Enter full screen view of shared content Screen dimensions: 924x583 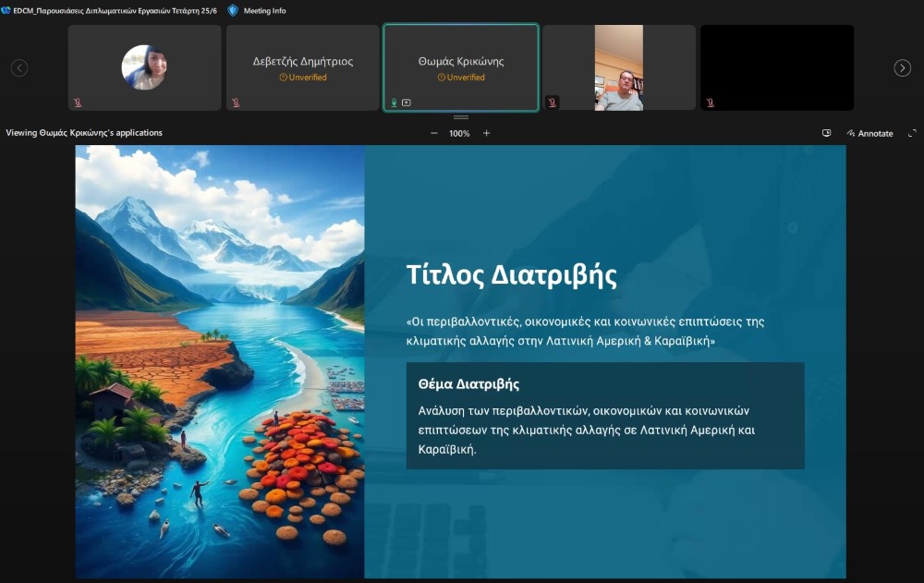click(912, 133)
